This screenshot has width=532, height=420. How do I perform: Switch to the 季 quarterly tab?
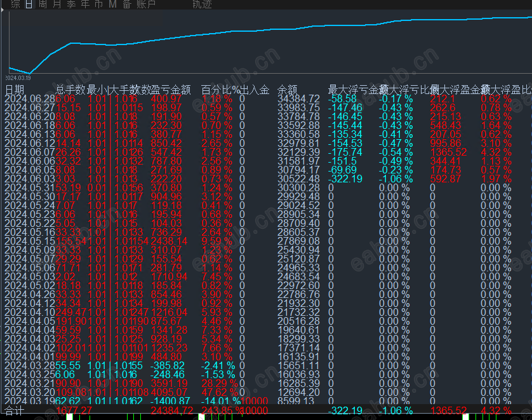coord(71,4)
